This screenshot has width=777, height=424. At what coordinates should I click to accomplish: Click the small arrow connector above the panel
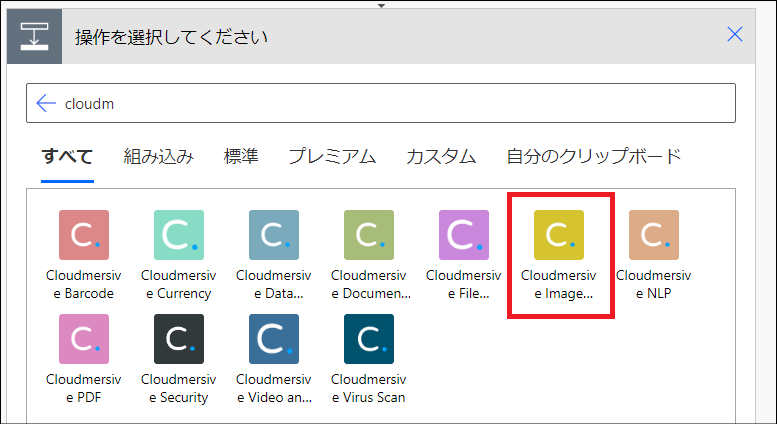pos(381,5)
